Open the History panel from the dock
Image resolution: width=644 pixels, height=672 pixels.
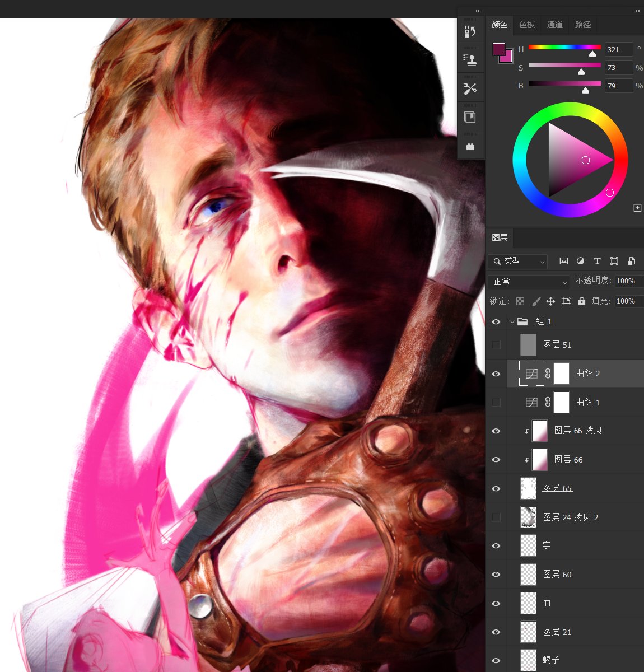point(470,31)
